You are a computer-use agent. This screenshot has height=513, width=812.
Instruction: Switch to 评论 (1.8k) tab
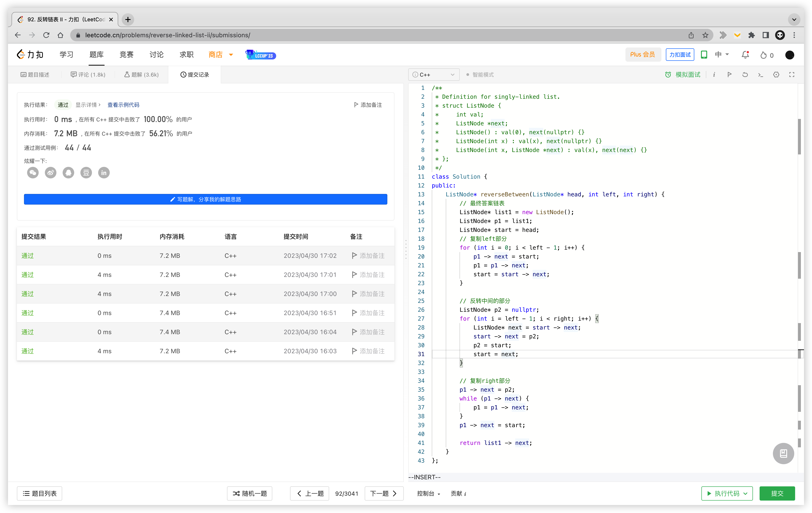click(x=88, y=74)
